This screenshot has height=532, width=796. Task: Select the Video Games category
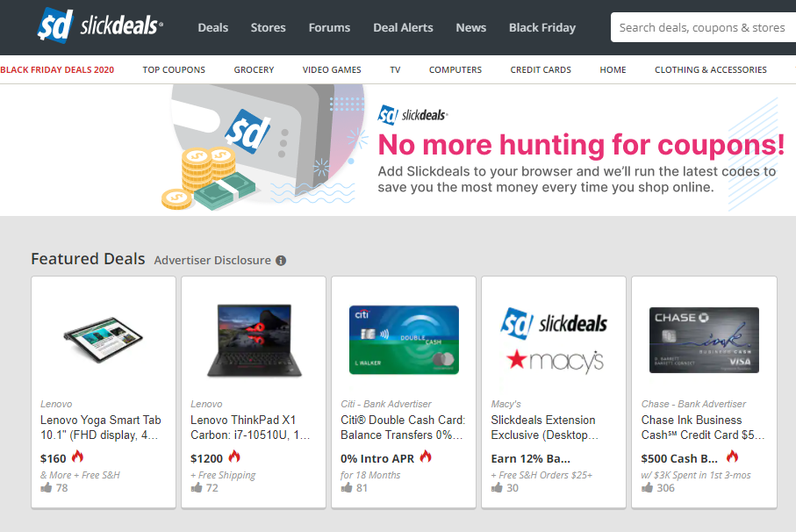(332, 69)
